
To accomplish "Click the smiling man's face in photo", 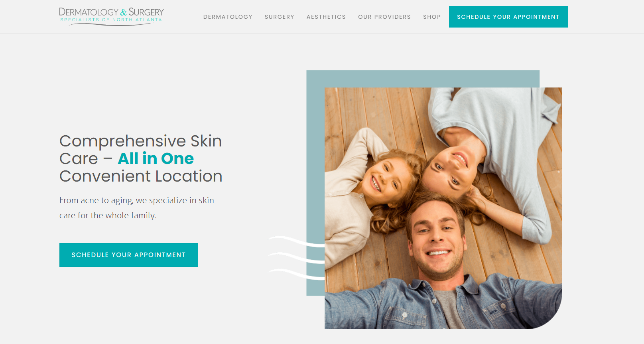I will tap(437, 239).
